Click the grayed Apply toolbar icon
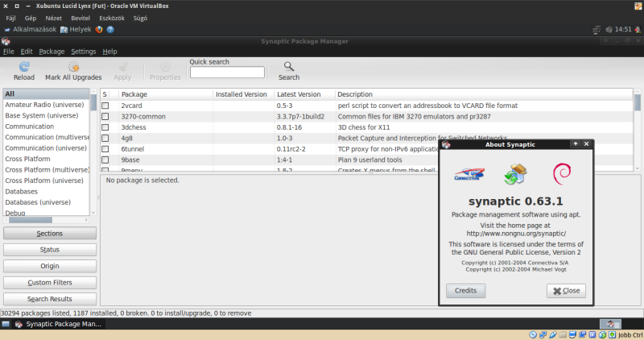The image size is (644, 340). click(123, 67)
